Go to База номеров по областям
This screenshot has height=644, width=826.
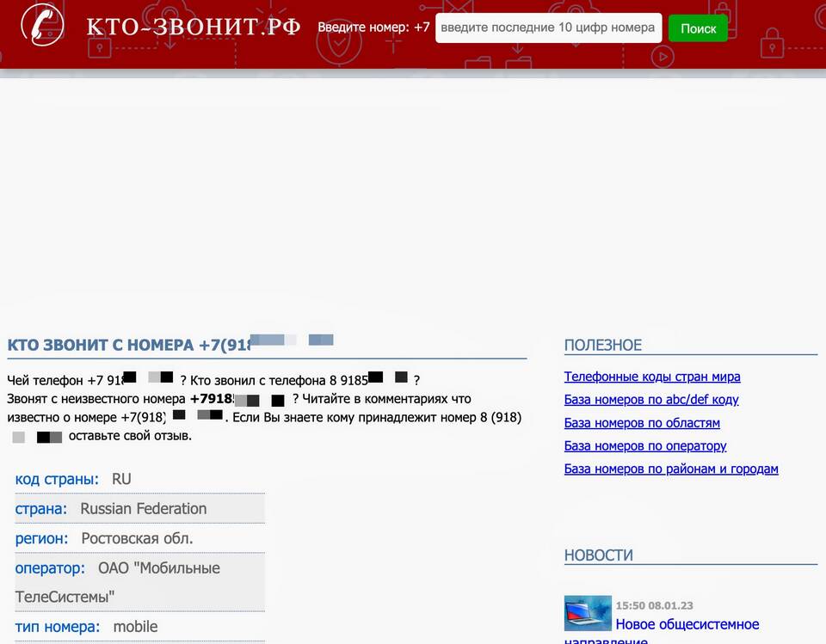click(x=642, y=423)
